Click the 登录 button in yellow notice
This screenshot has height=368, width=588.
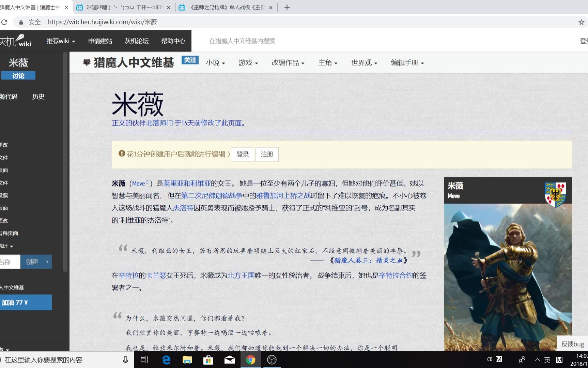tap(243, 154)
